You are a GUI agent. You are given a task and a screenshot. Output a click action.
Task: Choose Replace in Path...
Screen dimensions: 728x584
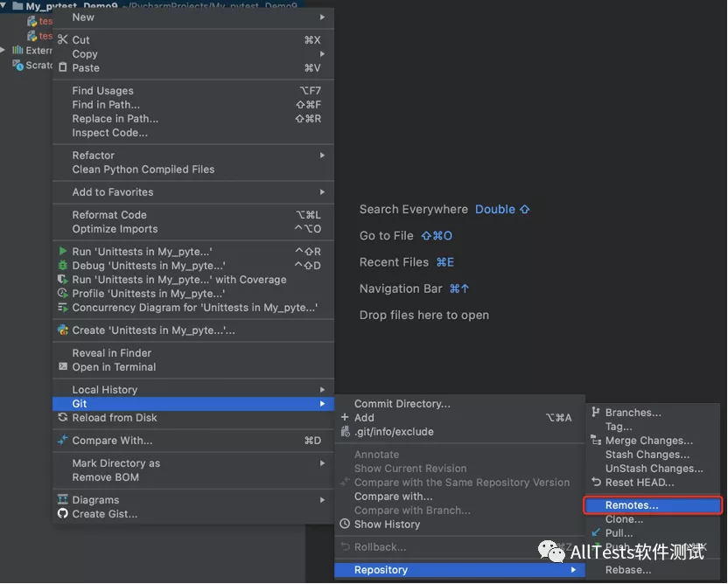(193, 118)
